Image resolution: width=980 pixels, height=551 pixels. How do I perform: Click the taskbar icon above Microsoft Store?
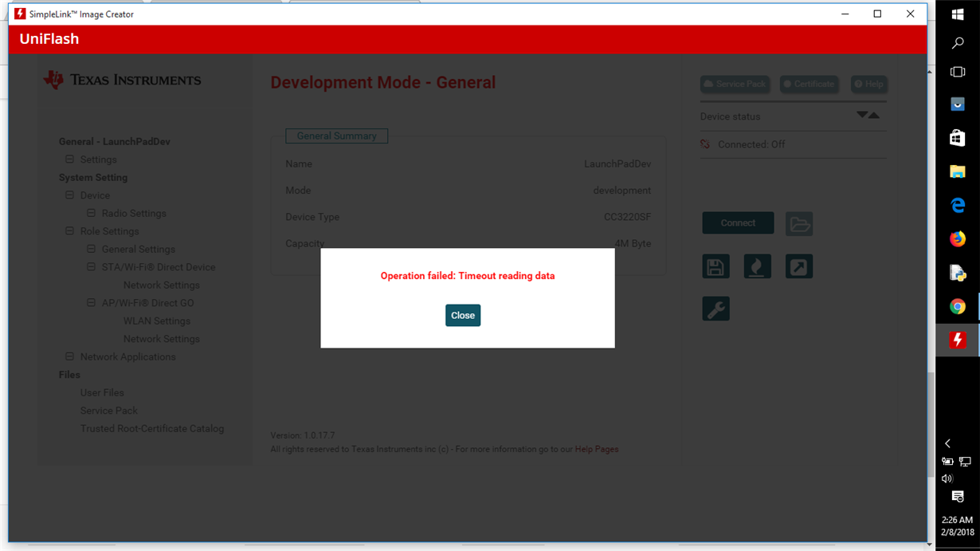click(x=958, y=104)
